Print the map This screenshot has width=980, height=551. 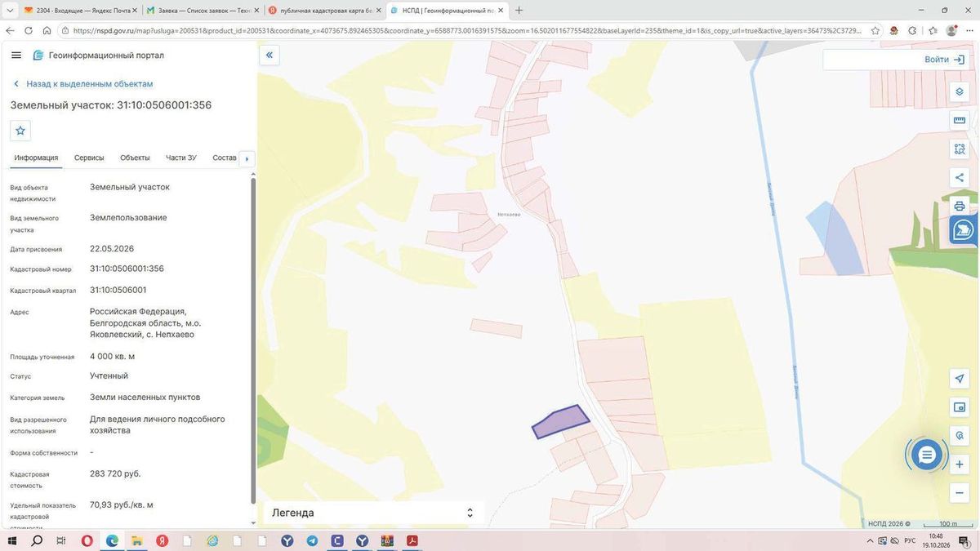point(960,206)
